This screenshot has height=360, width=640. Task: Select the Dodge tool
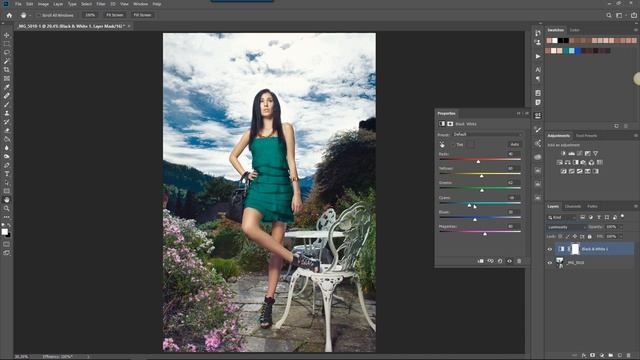click(7, 156)
